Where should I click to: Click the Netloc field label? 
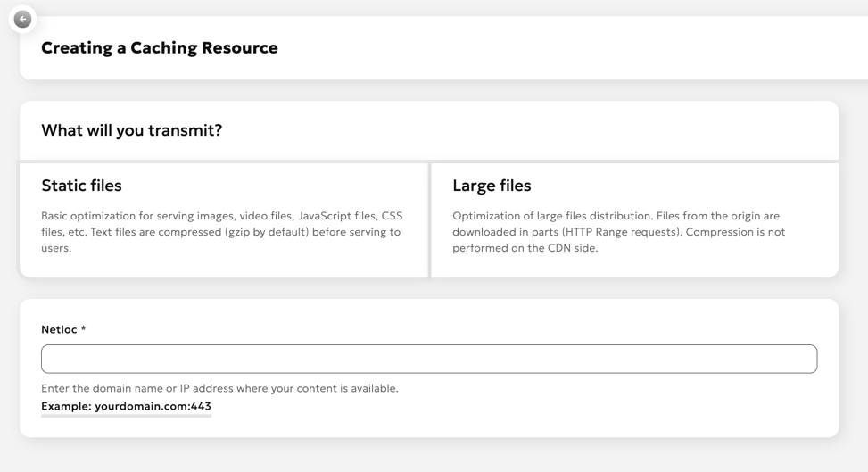59,329
